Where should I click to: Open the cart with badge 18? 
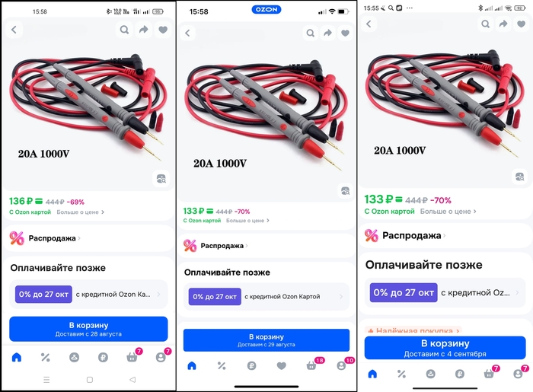(311, 365)
